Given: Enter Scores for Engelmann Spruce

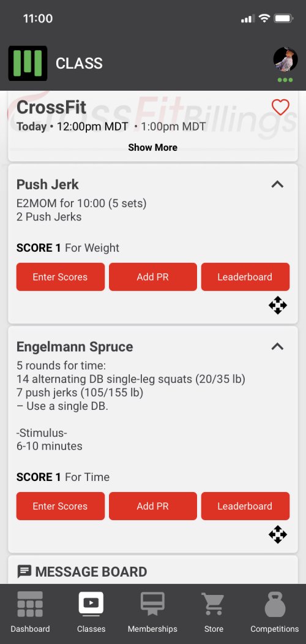Looking at the screenshot, I should [x=61, y=506].
